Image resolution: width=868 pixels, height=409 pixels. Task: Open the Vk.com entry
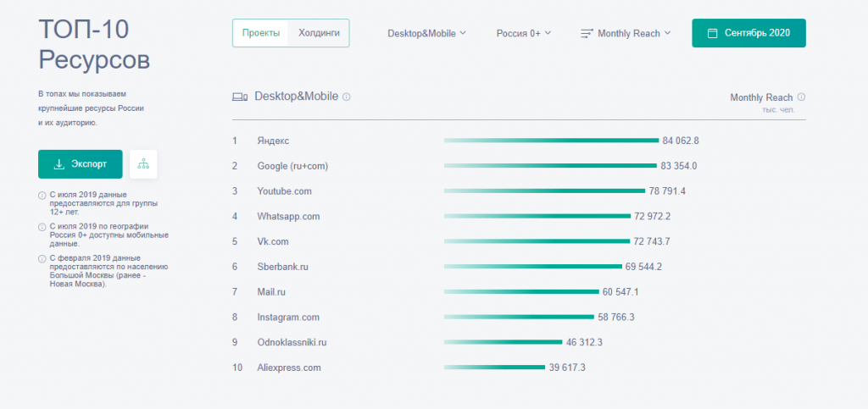tap(273, 241)
